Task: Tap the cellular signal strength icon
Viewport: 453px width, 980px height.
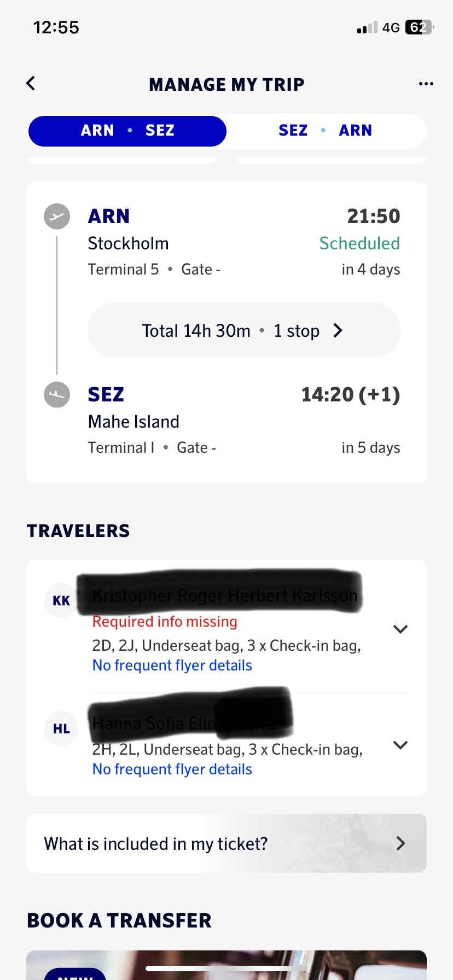Action: pos(367,28)
